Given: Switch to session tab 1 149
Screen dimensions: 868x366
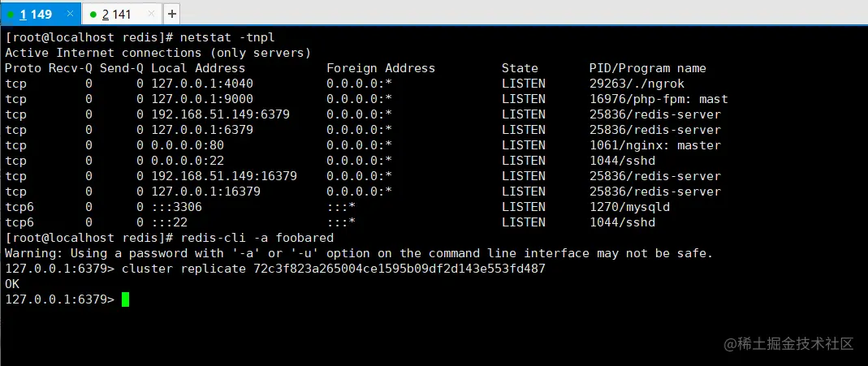Looking at the screenshot, I should point(41,14).
